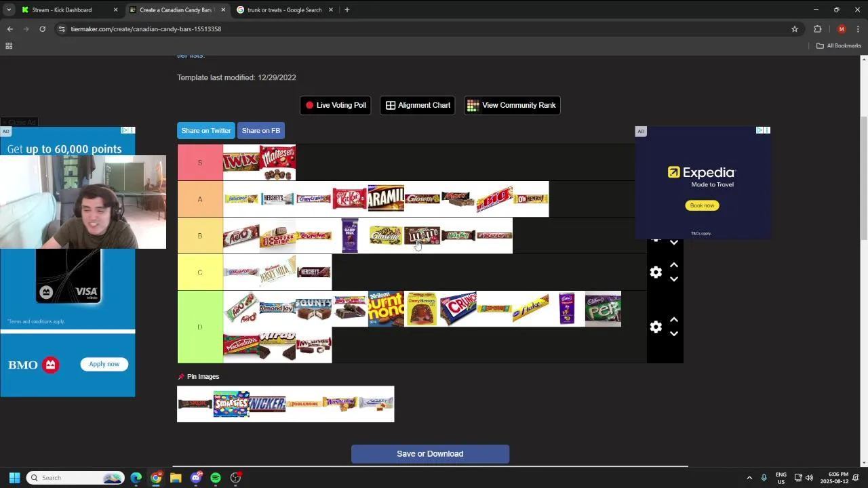
Task: Move tier D row up with its arrow
Action: tap(674, 320)
